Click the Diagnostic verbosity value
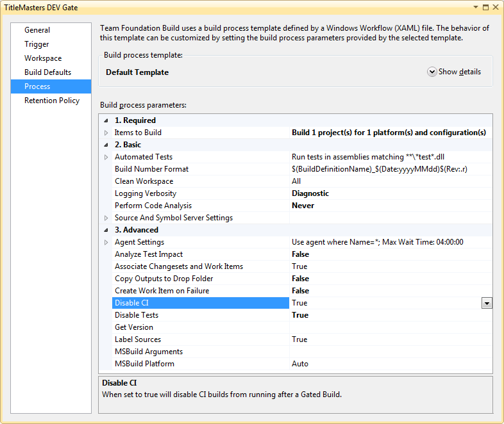504x424 pixels. [x=310, y=193]
